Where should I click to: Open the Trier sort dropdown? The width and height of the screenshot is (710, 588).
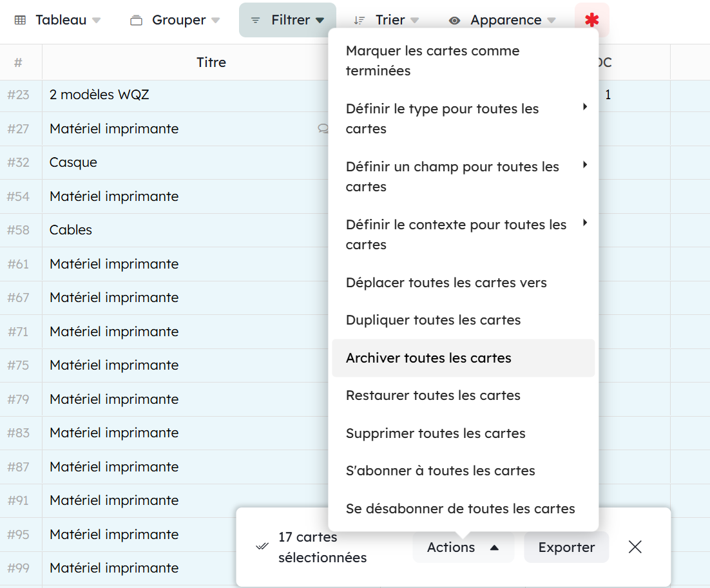click(387, 20)
